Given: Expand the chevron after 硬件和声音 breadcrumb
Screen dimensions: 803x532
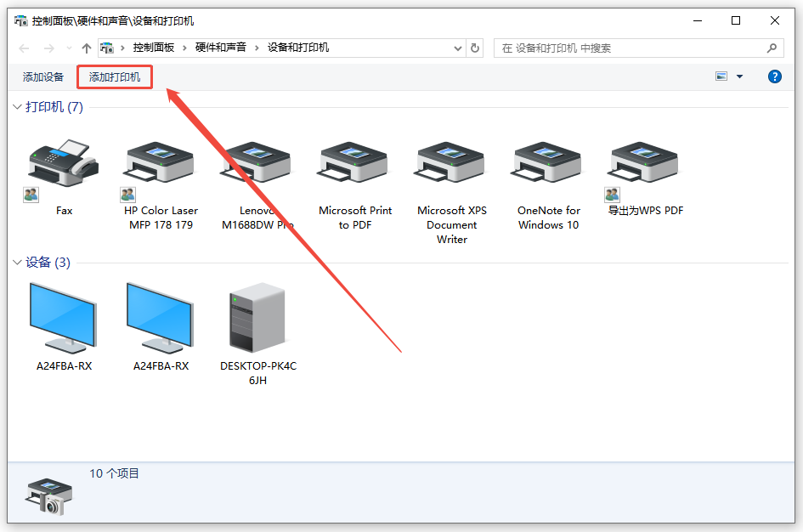Looking at the screenshot, I should click(257, 48).
